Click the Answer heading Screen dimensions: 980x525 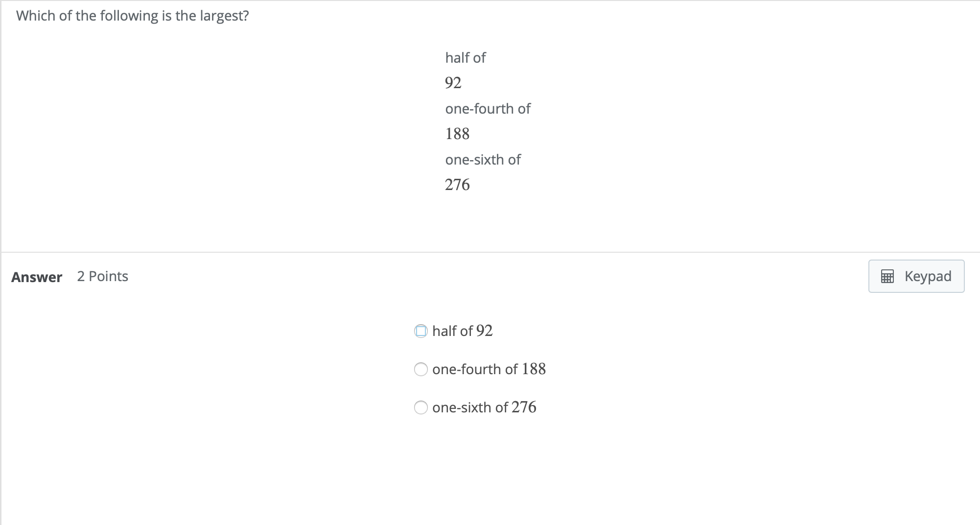pos(36,277)
